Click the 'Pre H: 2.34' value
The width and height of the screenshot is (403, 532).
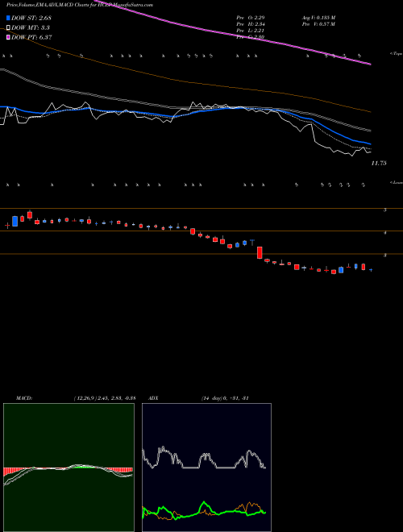pyautogui.click(x=251, y=24)
